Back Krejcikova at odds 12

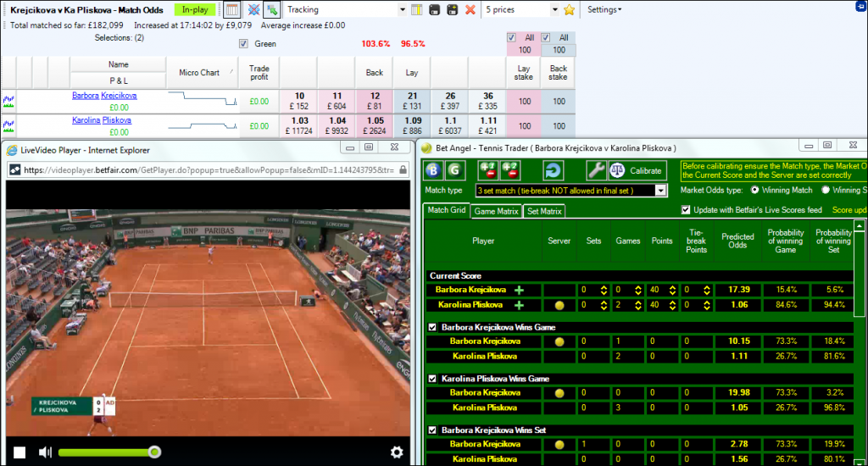pyautogui.click(x=375, y=102)
